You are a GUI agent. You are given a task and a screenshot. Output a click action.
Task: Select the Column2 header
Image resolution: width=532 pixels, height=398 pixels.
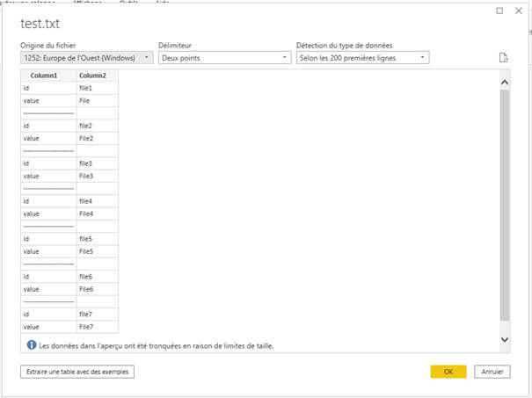pos(98,76)
